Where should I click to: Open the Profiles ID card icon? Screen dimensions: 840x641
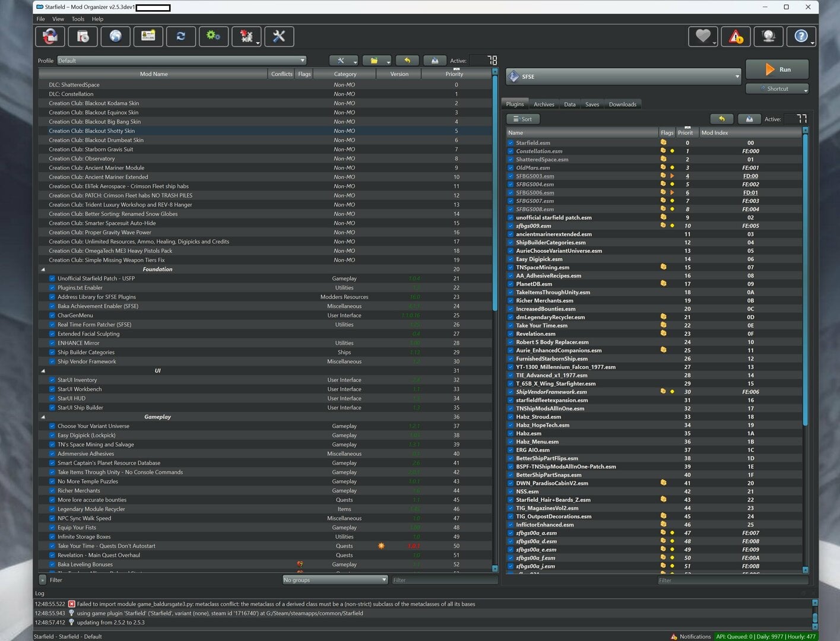[x=148, y=37]
